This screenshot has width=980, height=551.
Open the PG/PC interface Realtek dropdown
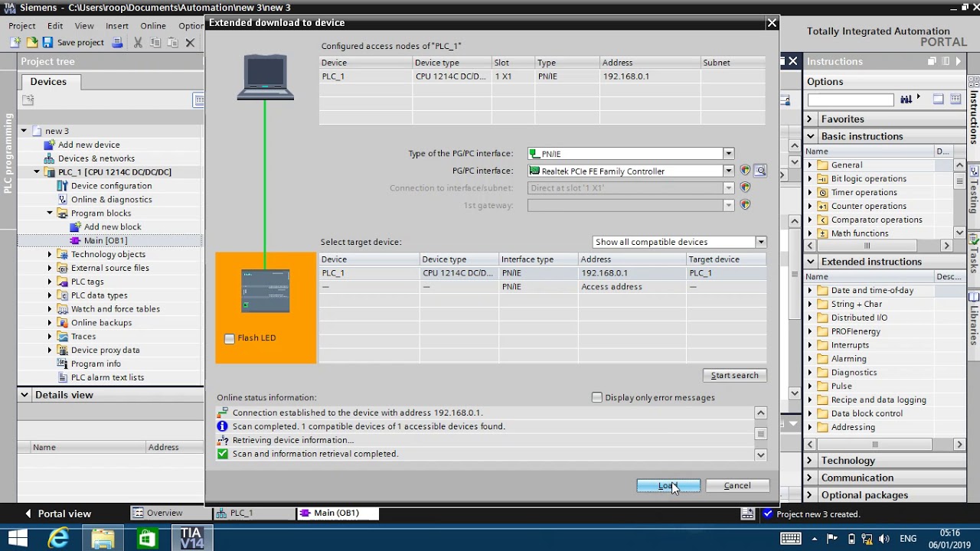point(729,171)
